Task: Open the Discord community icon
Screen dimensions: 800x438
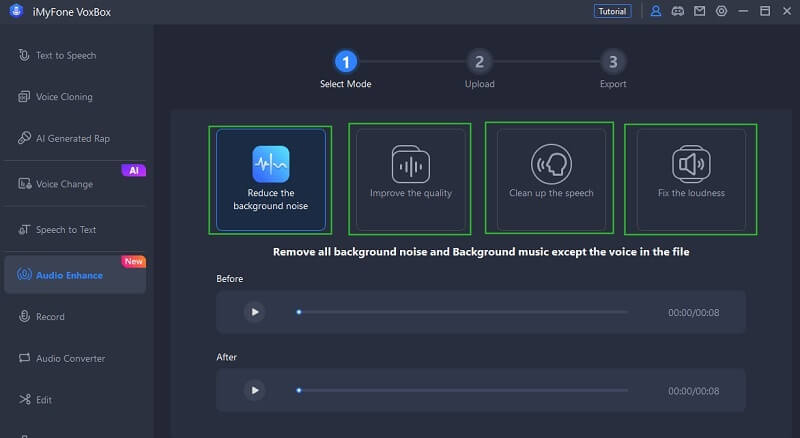Action: pos(678,11)
